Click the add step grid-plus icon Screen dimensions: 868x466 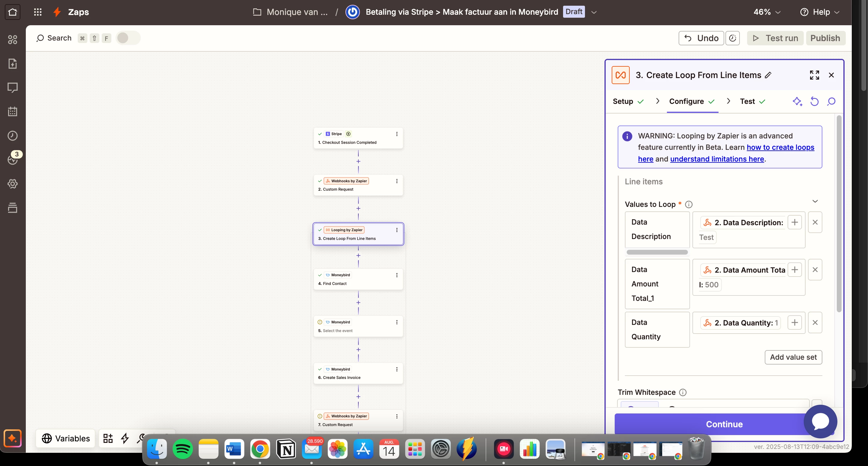[x=108, y=438]
